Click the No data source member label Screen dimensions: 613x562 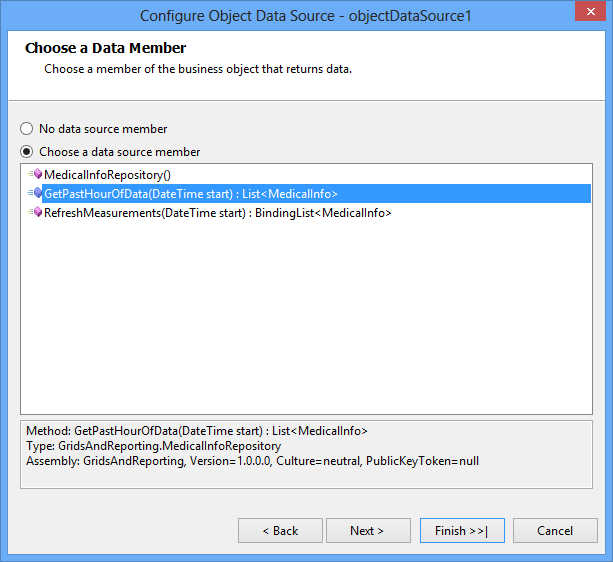[103, 129]
